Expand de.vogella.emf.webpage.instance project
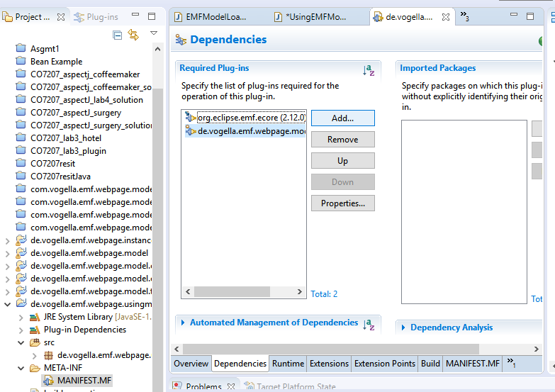 pos(7,242)
